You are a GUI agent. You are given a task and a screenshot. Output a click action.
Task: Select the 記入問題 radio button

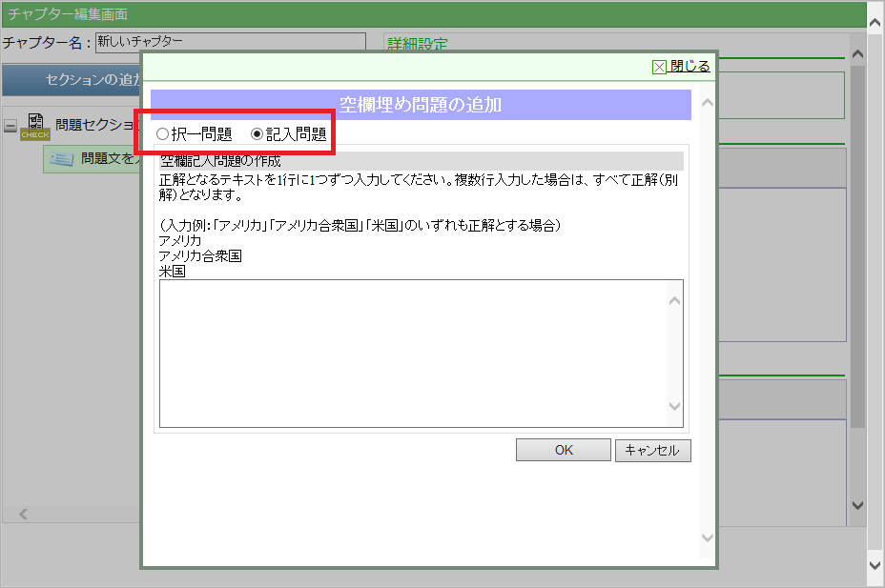257,133
